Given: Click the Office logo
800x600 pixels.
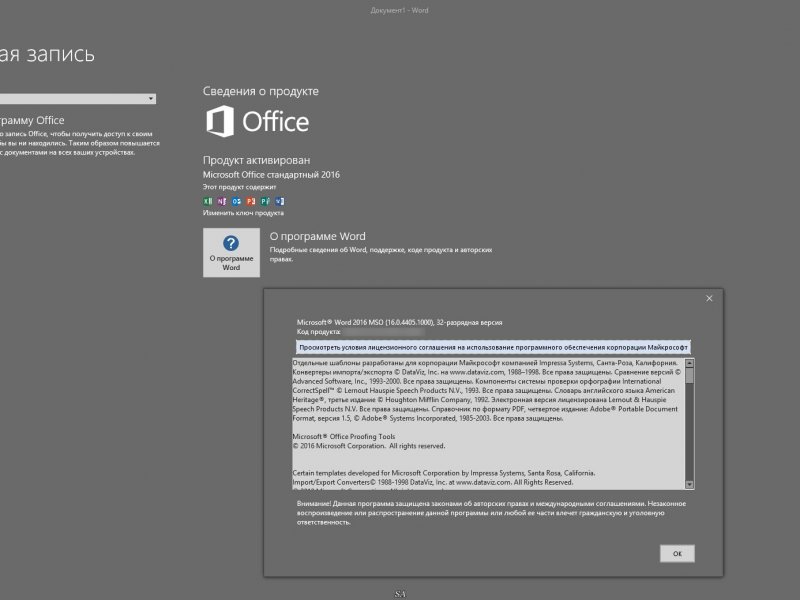Looking at the screenshot, I should tap(258, 121).
